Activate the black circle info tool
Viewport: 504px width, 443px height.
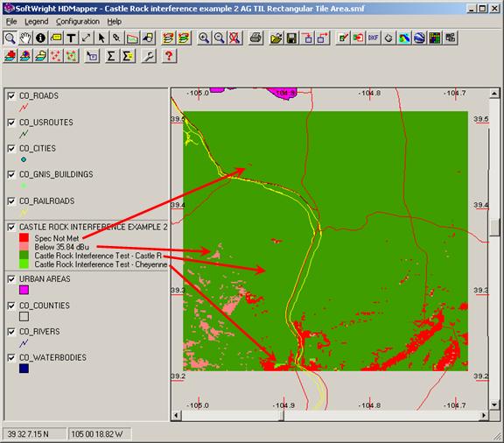coord(40,38)
